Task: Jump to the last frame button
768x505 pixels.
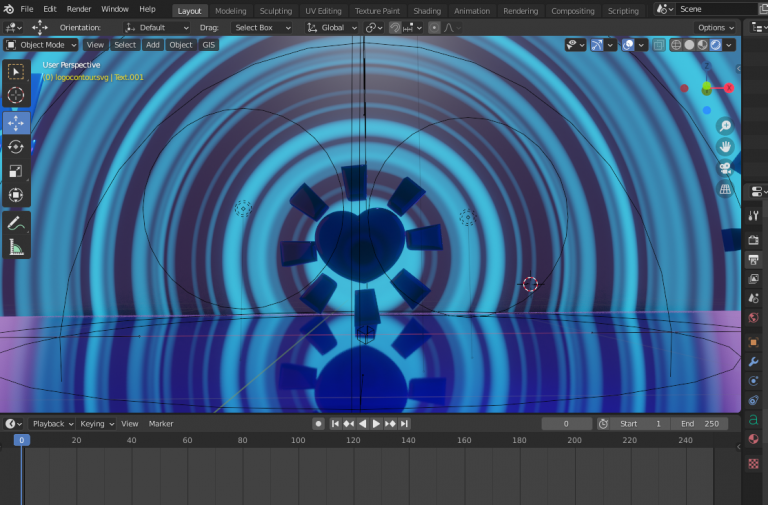Action: click(x=404, y=424)
